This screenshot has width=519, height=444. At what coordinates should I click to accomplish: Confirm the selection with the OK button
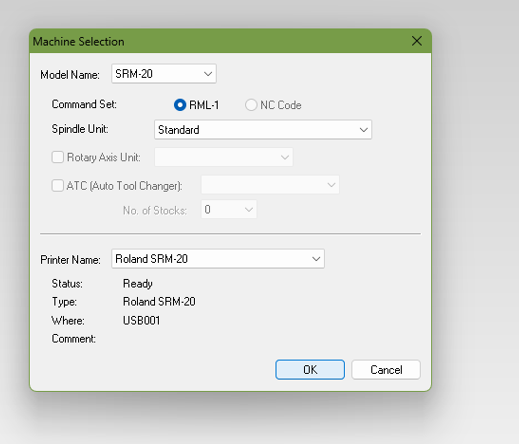point(310,369)
